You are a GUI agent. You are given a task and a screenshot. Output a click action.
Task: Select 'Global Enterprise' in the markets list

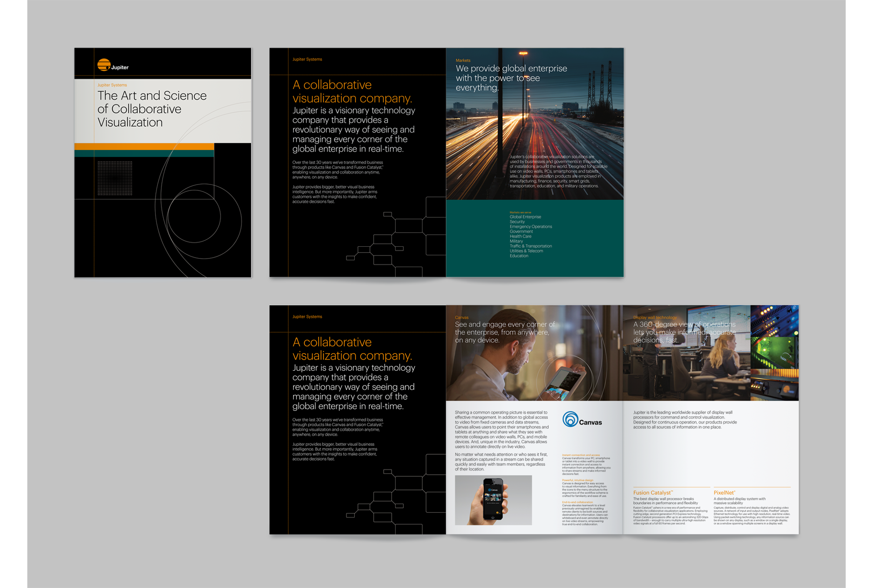coord(525,217)
